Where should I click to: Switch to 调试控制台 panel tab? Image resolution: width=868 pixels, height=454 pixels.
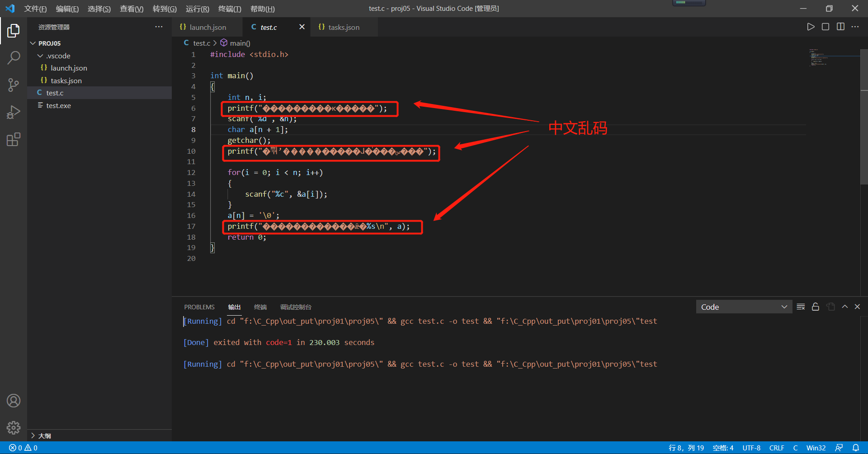296,307
